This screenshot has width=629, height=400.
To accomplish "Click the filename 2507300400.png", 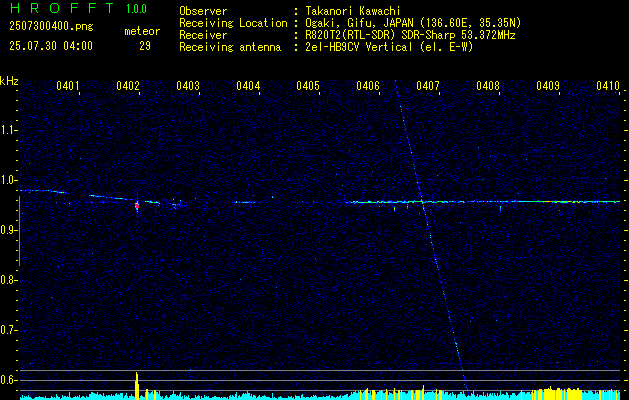I will (x=51, y=27).
